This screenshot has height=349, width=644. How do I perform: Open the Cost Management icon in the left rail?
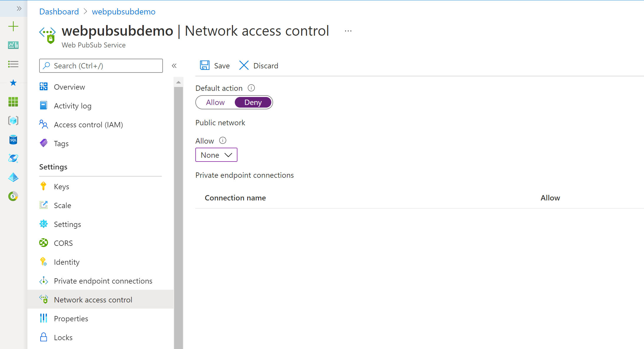click(13, 196)
